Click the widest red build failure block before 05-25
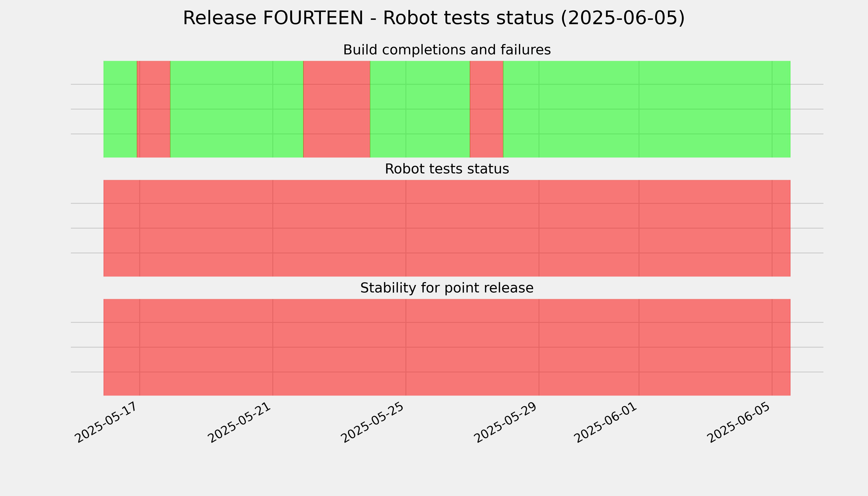The height and width of the screenshot is (496, 868). [x=337, y=109]
